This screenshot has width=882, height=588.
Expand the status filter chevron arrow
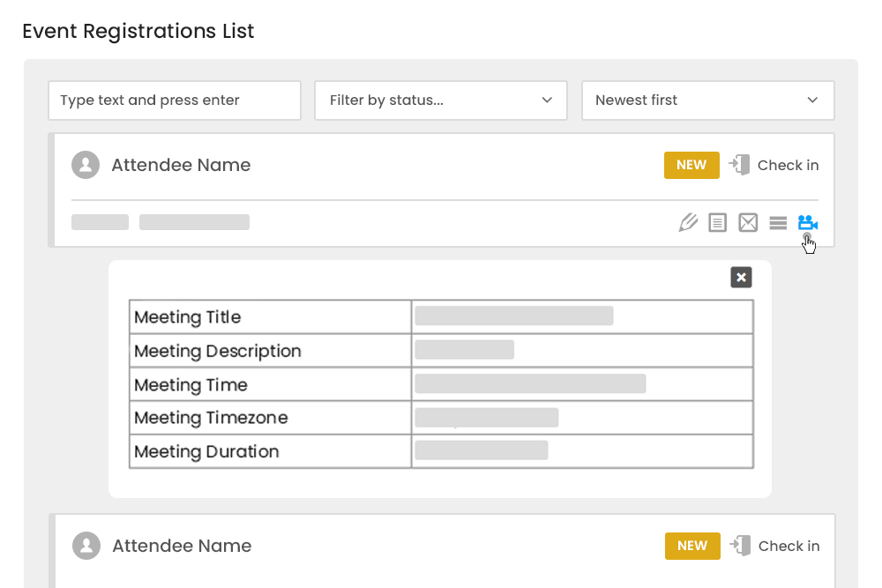[x=547, y=100]
